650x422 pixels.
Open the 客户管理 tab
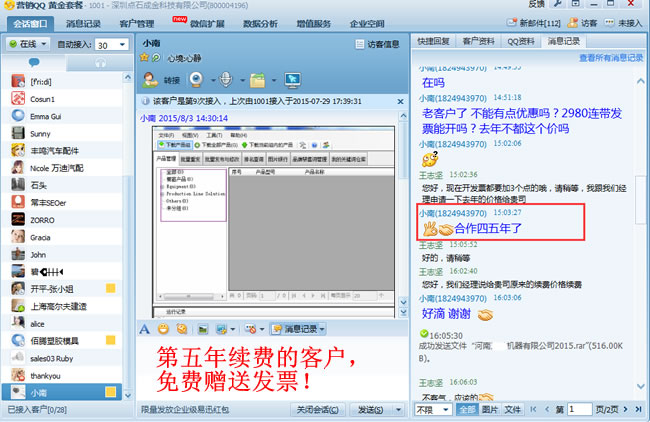137,24
